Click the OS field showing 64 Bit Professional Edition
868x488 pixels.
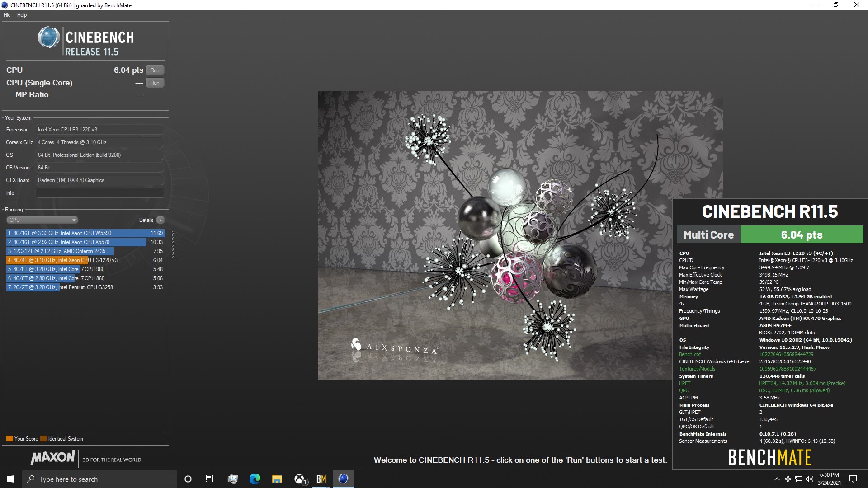tap(99, 155)
